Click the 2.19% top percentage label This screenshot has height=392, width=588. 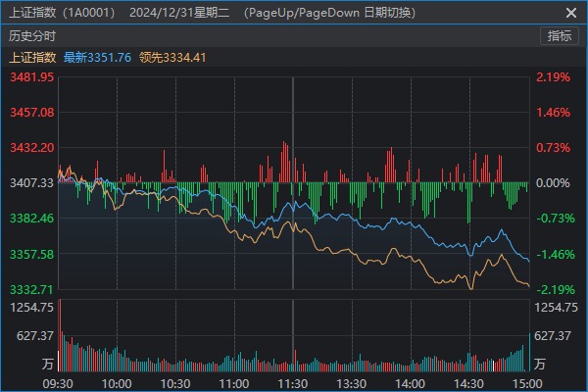click(x=554, y=77)
